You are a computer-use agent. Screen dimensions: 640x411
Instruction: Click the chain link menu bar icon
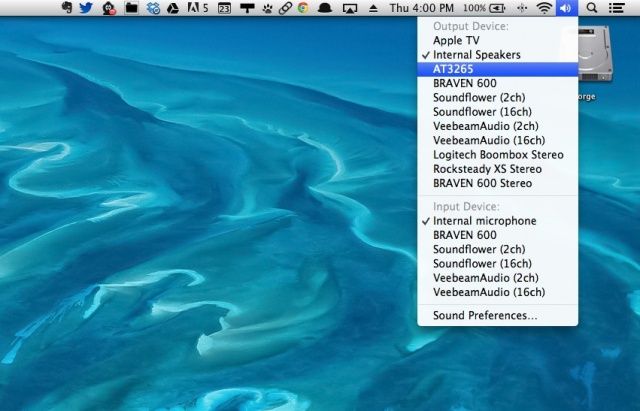coord(285,8)
